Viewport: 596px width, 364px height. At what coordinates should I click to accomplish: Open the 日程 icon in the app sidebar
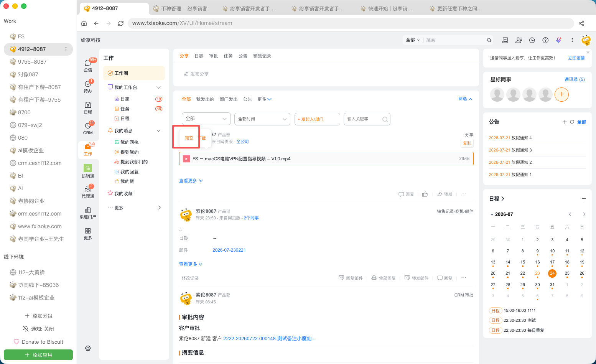pos(88,108)
